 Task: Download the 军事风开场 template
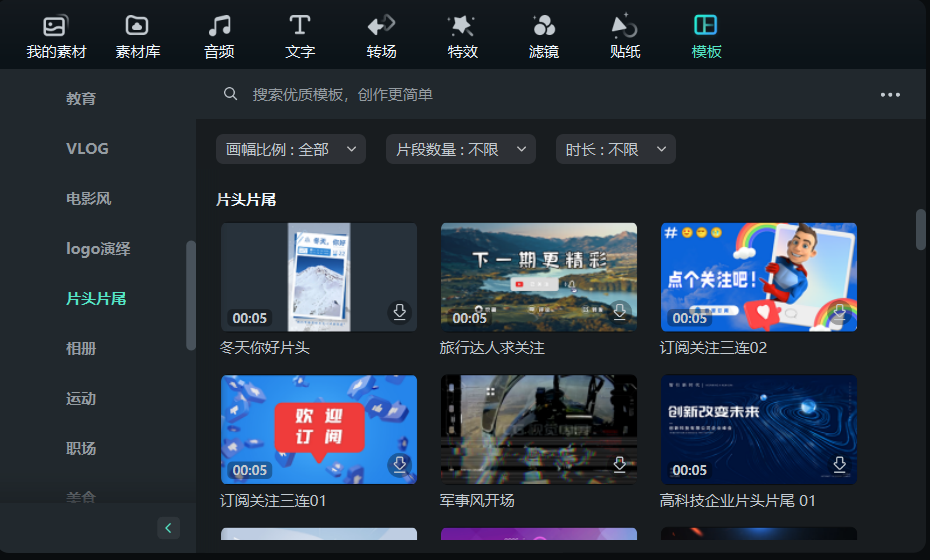click(x=620, y=464)
